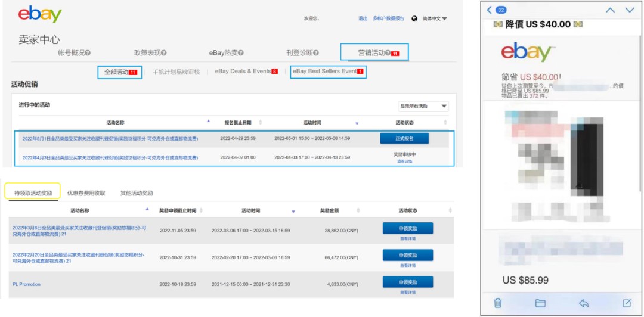Screen dimensions: 644x317
Task: Show next message with down arrow
Action: pyautogui.click(x=630, y=10)
